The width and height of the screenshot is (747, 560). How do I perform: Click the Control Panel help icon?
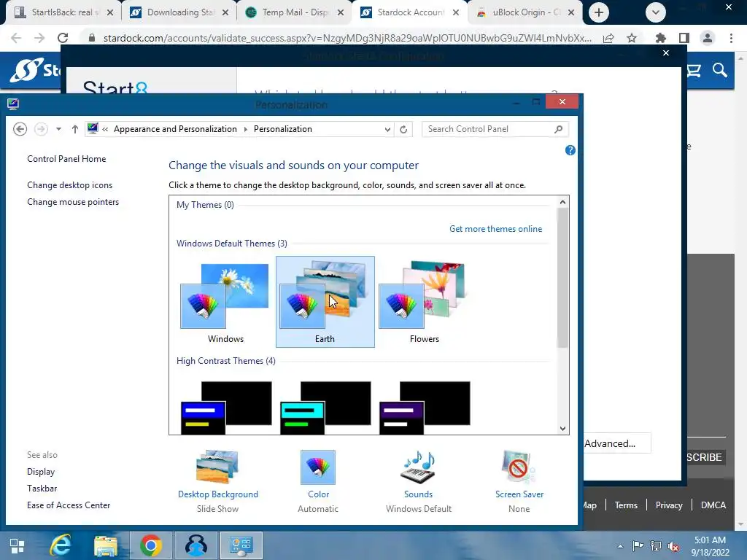pyautogui.click(x=570, y=150)
